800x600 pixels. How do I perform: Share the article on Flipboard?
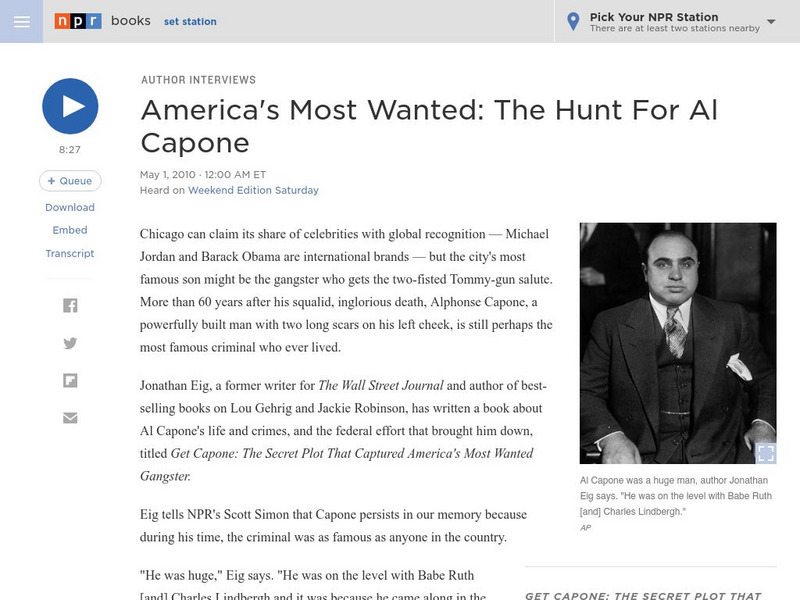70,380
